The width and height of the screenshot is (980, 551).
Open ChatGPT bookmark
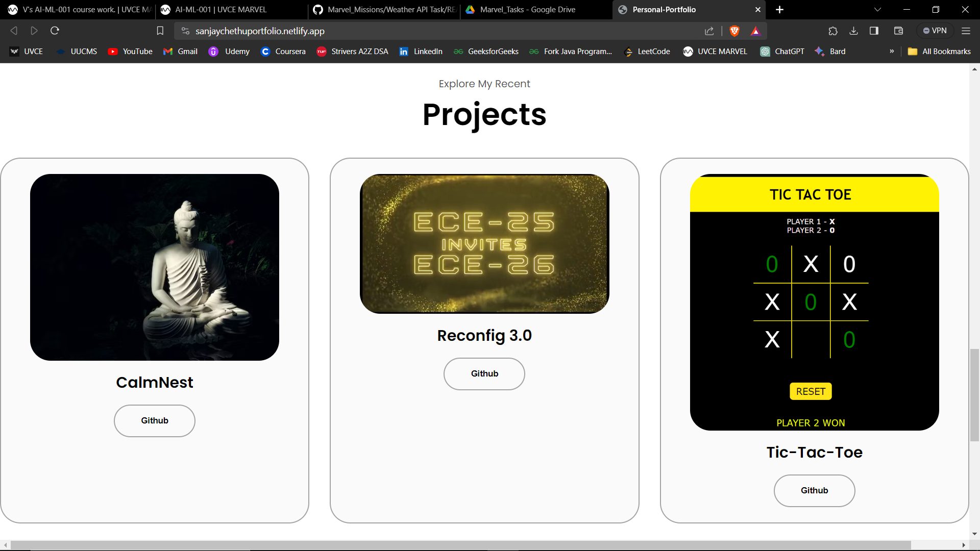point(782,52)
